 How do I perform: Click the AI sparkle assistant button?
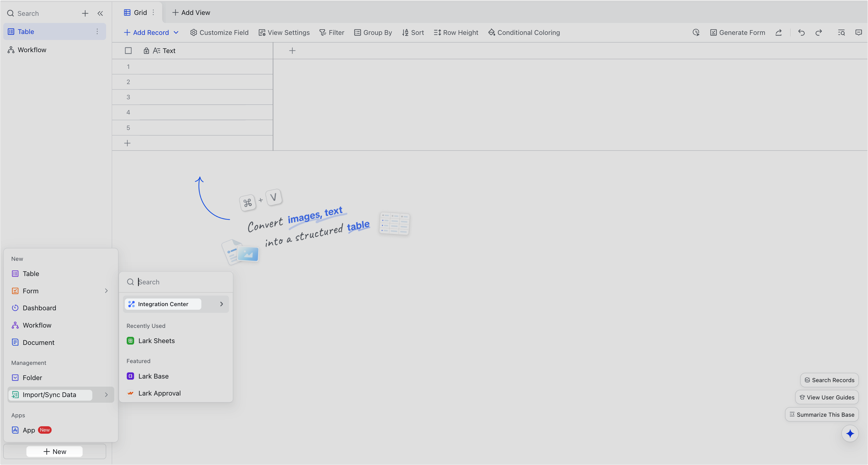coord(850,433)
